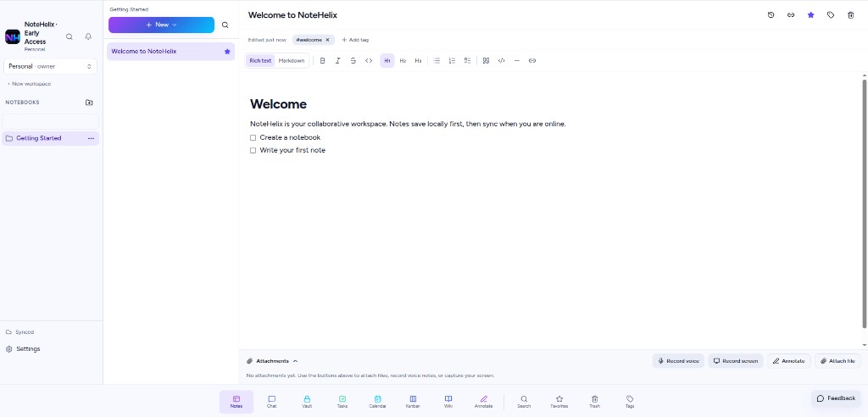This screenshot has width=868, height=417.
Task: Unfavorite the note via header star
Action: [811, 15]
